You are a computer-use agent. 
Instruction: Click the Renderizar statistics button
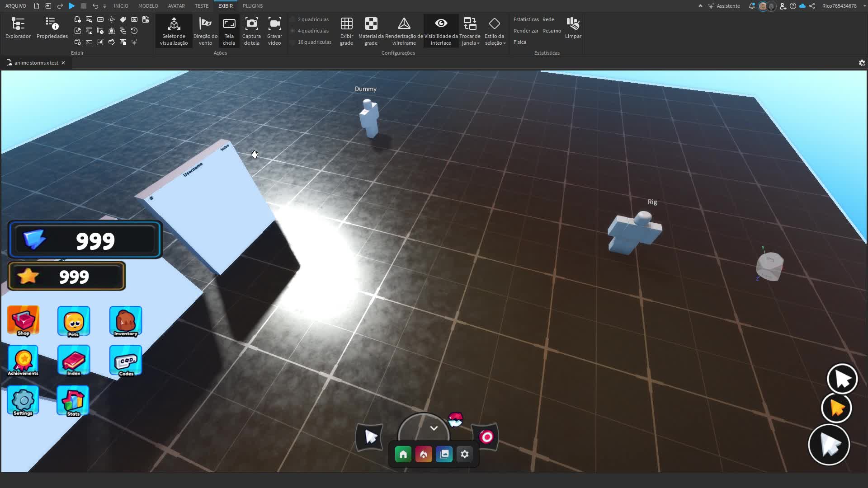526,31
